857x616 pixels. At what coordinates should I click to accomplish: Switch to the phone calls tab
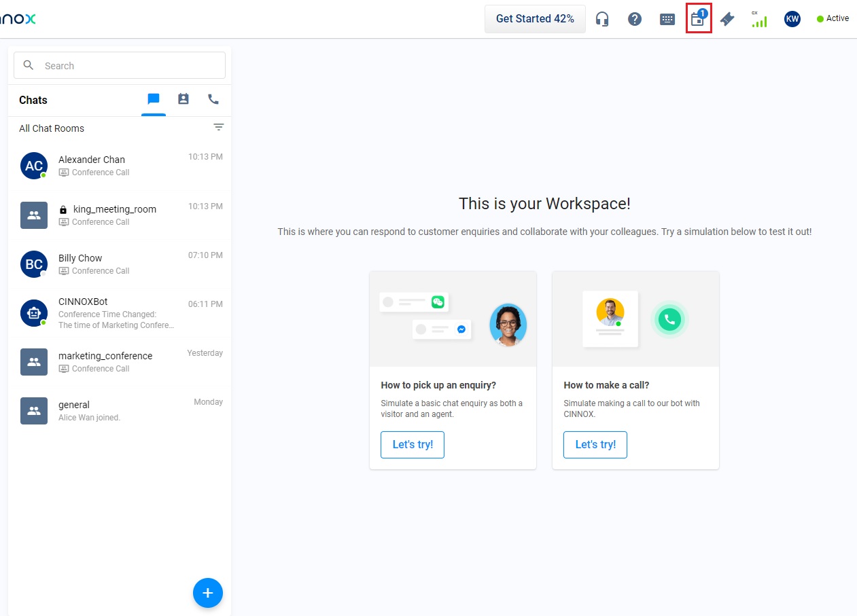[213, 99]
